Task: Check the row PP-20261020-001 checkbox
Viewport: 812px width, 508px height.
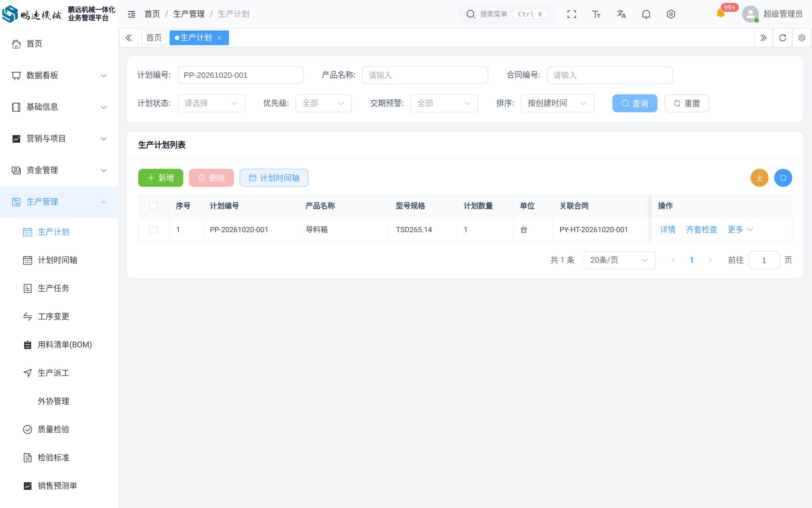Action: pyautogui.click(x=153, y=230)
